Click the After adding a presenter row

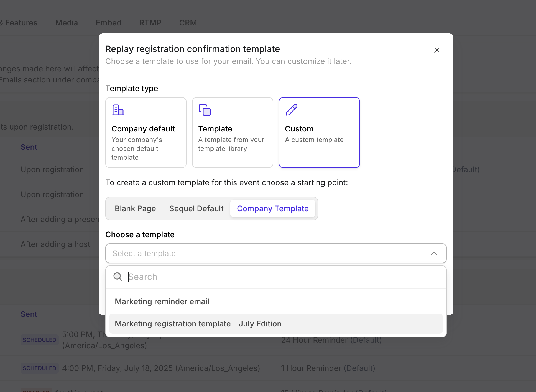60,219
